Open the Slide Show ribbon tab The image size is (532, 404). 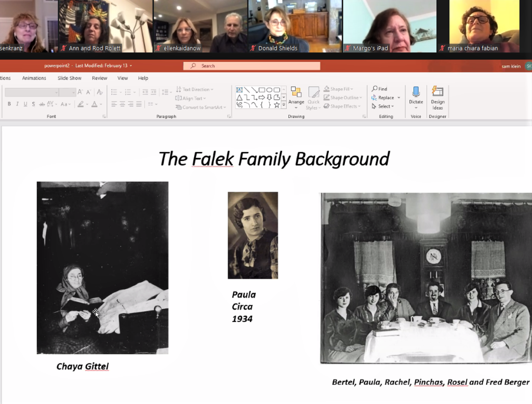coord(69,78)
